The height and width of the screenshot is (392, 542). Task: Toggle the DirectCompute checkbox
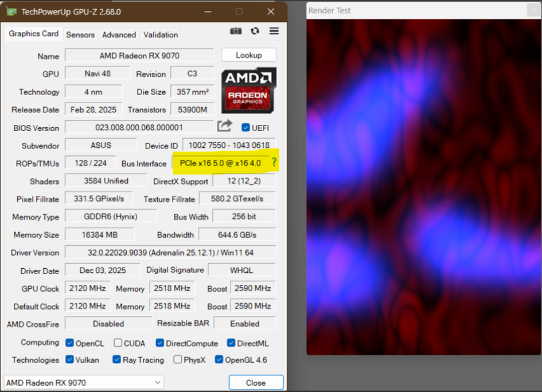[159, 343]
